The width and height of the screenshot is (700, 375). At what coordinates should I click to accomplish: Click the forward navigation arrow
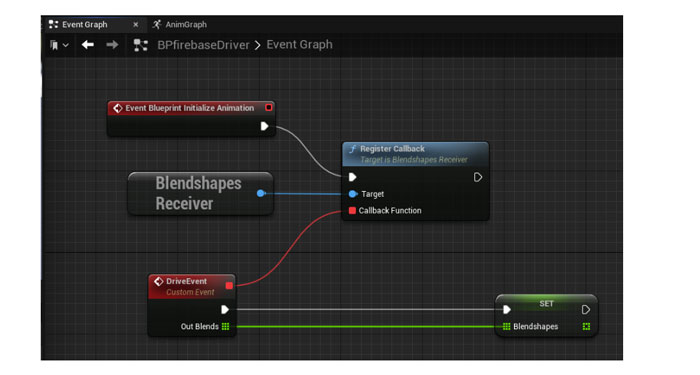click(112, 45)
